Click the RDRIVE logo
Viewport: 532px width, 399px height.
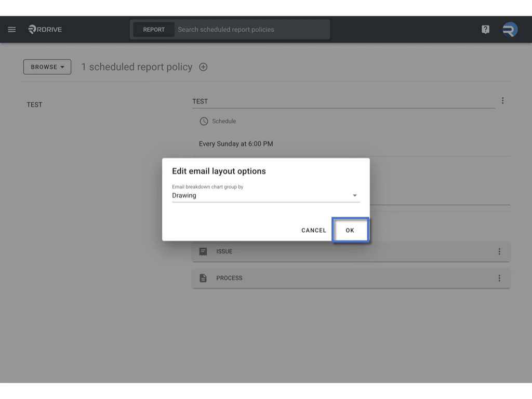(x=45, y=29)
